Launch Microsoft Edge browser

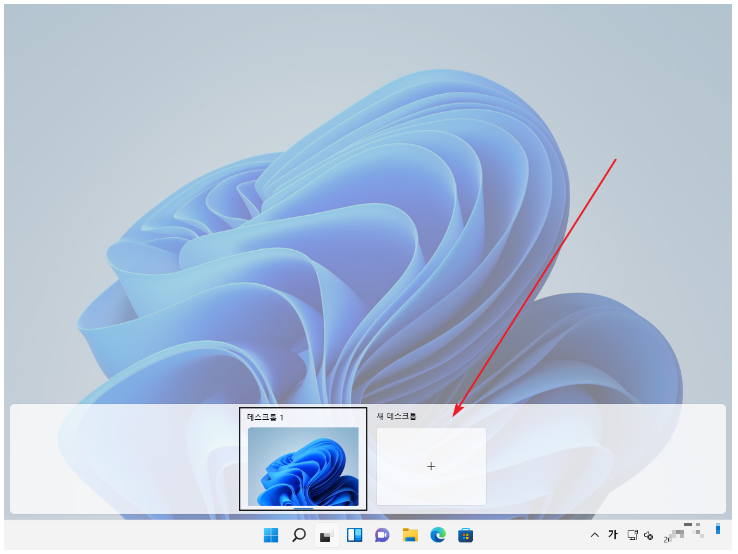click(438, 535)
